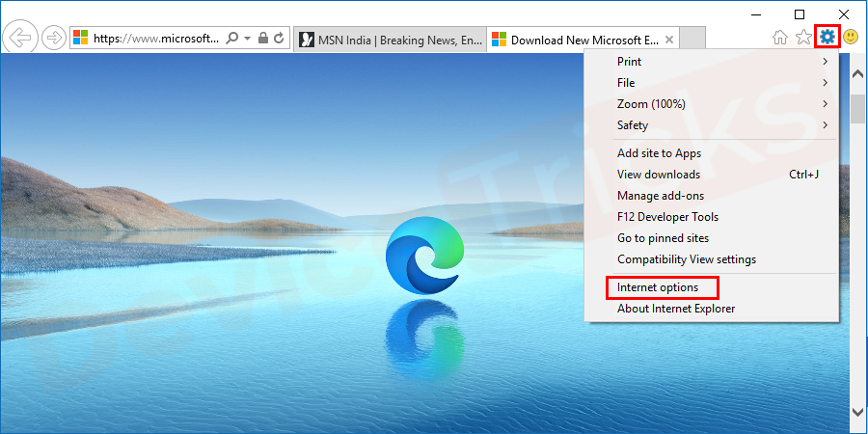Choose Go to pinned sites
The width and height of the screenshot is (868, 434).
(712, 238)
